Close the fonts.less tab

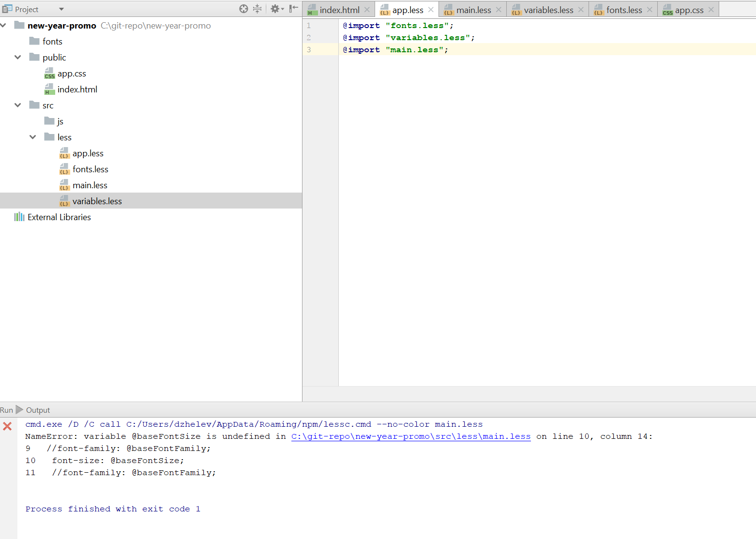(650, 10)
